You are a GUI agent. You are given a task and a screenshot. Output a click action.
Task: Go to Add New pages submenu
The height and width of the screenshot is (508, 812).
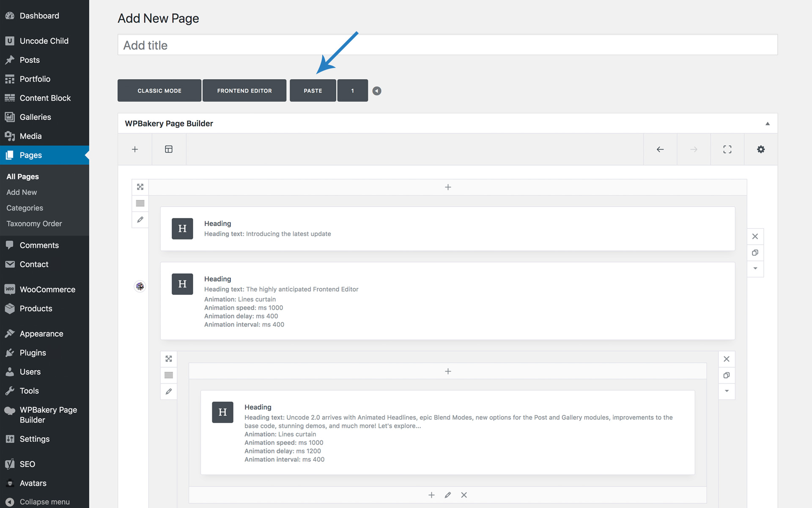22,192
